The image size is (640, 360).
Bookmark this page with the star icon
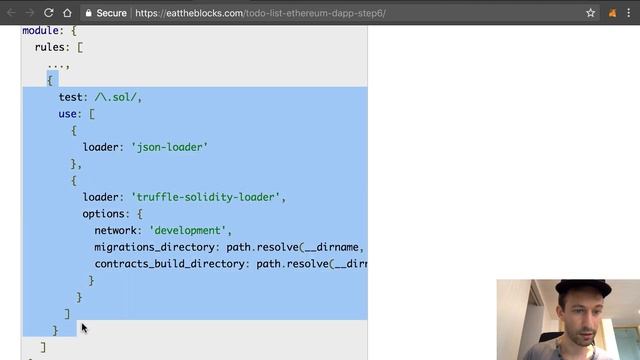pos(591,13)
